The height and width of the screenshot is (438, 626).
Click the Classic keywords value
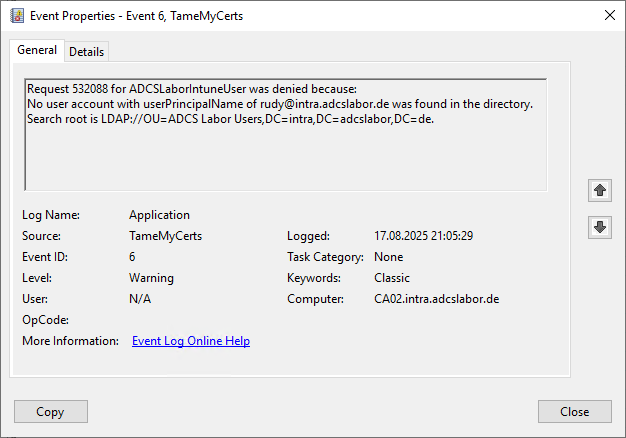[x=392, y=278]
